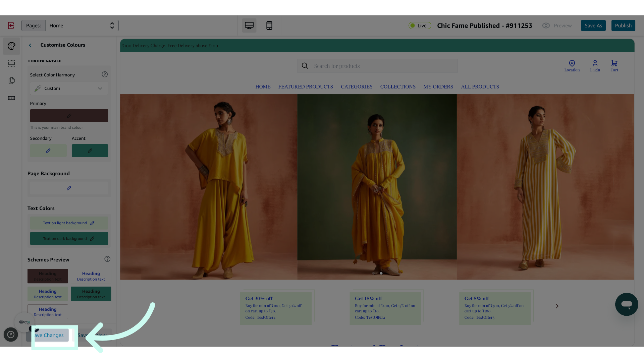
Task: Edit the Accent colour swatch
Action: (x=90, y=151)
